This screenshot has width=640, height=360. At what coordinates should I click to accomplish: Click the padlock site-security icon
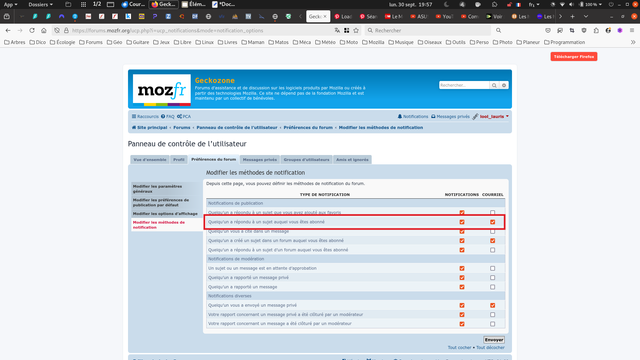pos(66,31)
